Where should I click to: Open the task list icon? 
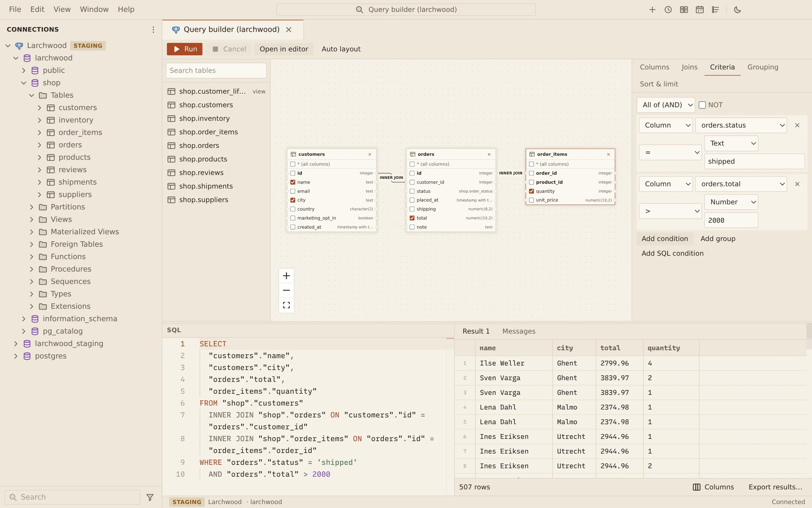pyautogui.click(x=715, y=10)
